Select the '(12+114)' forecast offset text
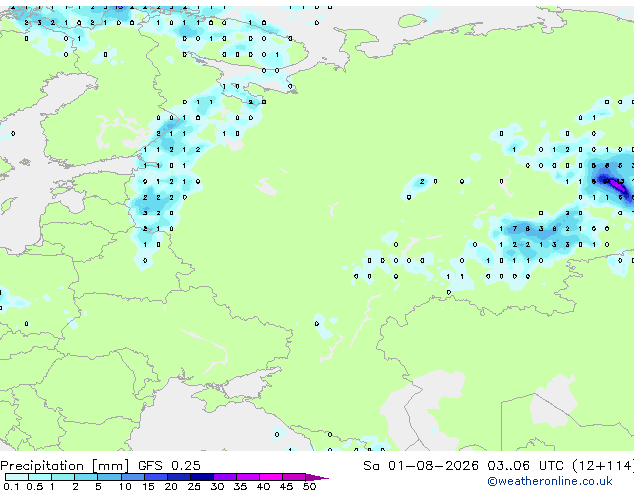634x490 pixels. point(602,466)
